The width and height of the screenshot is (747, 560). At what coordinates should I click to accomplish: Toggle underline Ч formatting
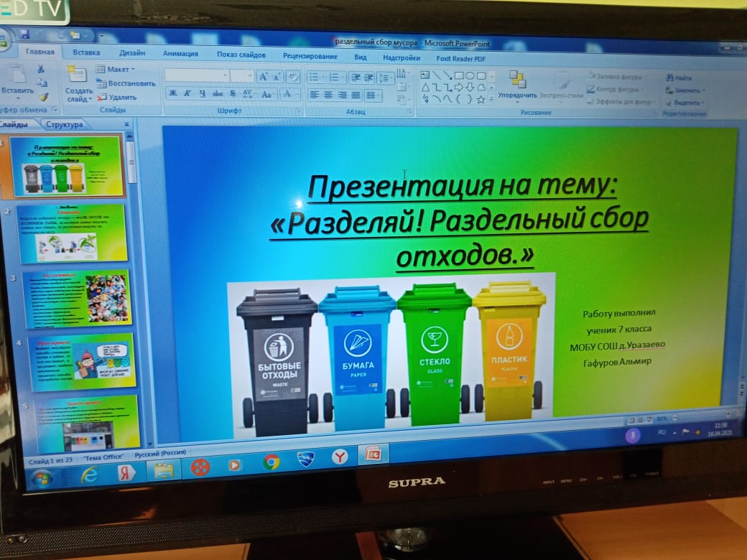(x=203, y=93)
